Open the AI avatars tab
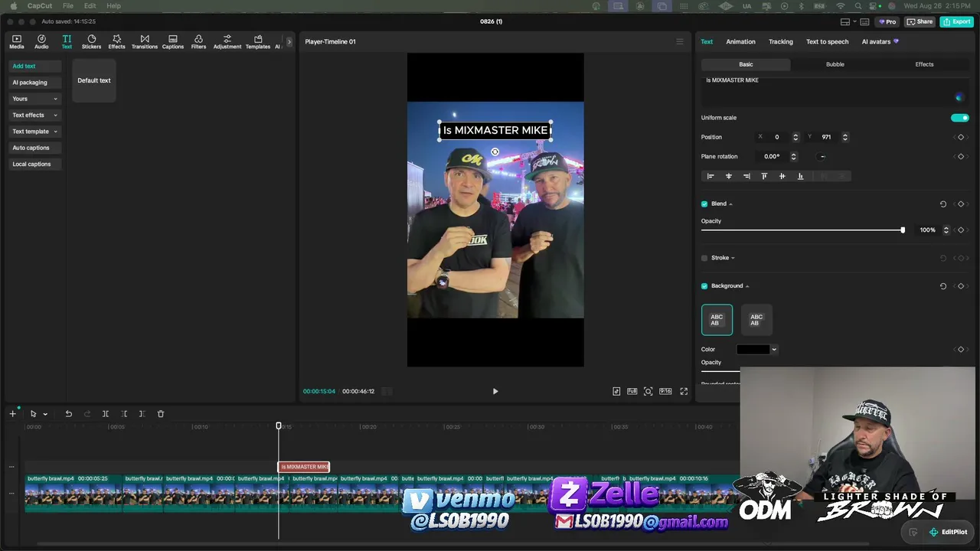This screenshot has height=551, width=980. 880,41
